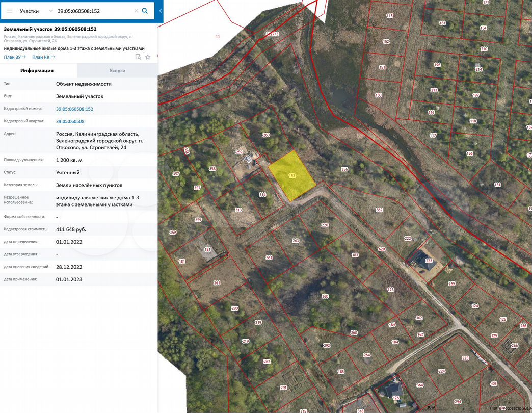Select parcel 260 on the map
The width and height of the screenshot is (532, 413).
tap(265, 135)
